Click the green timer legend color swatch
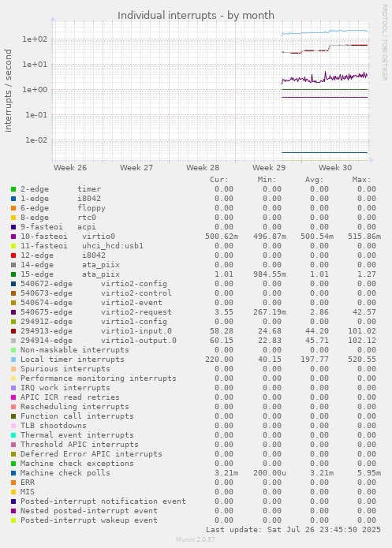Screen dimensions: 392x548 point(13,189)
